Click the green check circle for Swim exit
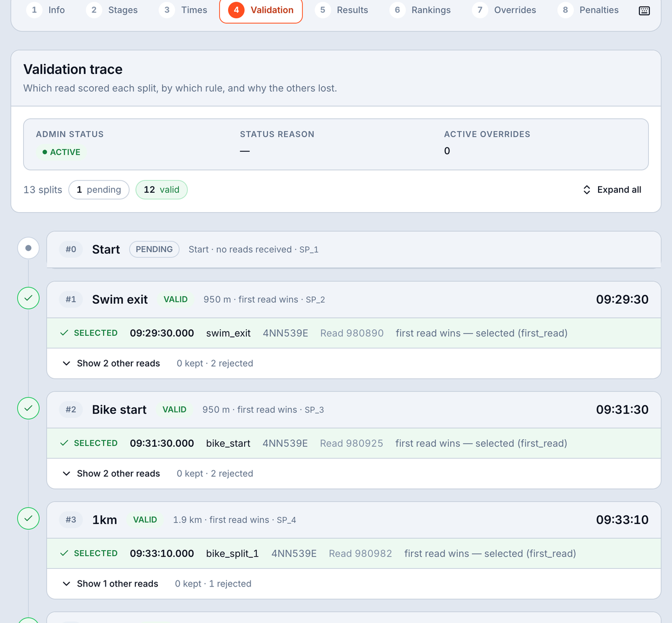Viewport: 672px width, 623px height. [28, 298]
